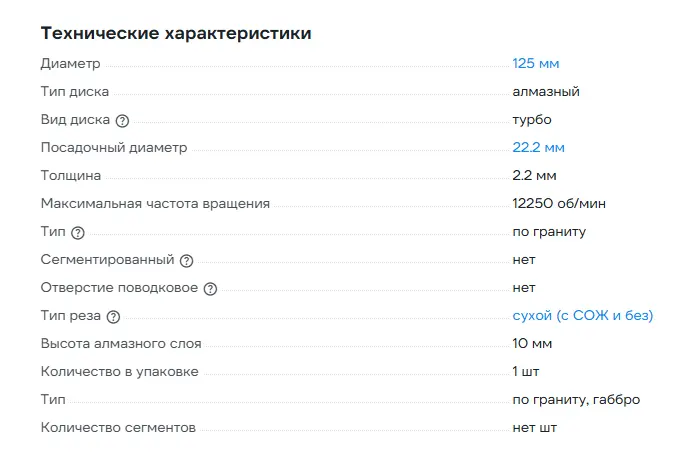Click help icon next to Вид диска
The image size is (694, 467).
click(x=123, y=120)
